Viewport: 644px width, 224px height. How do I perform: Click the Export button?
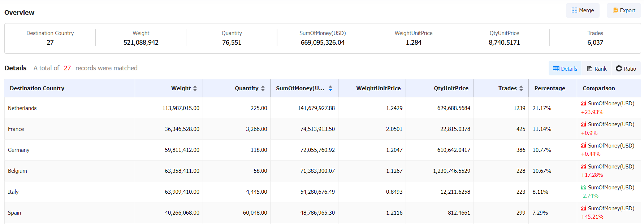pyautogui.click(x=624, y=10)
